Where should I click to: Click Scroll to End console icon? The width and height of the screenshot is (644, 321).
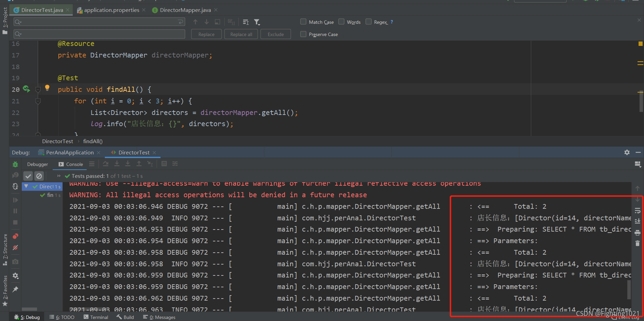coord(638,221)
